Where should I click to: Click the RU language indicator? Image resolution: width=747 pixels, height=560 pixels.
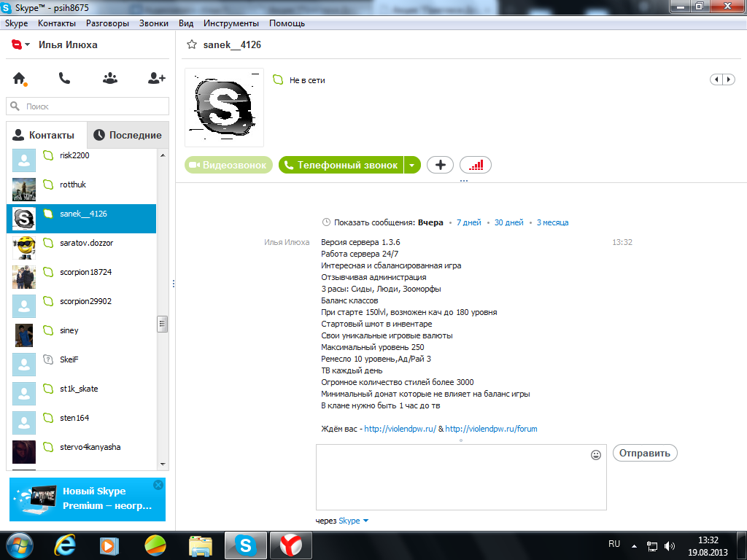point(614,544)
